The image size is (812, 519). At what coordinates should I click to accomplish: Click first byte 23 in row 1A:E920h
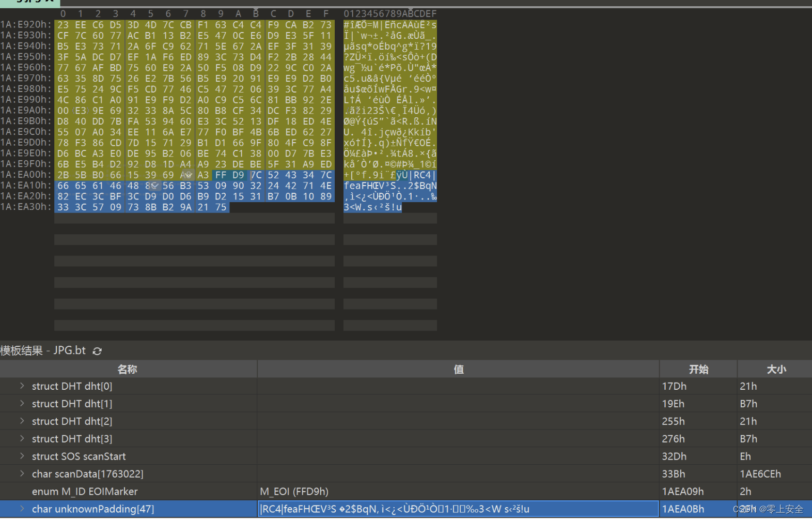(63, 25)
